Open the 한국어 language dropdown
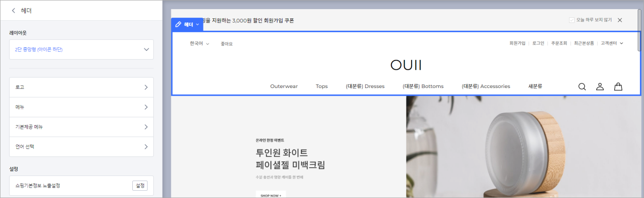This screenshot has height=198, width=644. pos(199,44)
